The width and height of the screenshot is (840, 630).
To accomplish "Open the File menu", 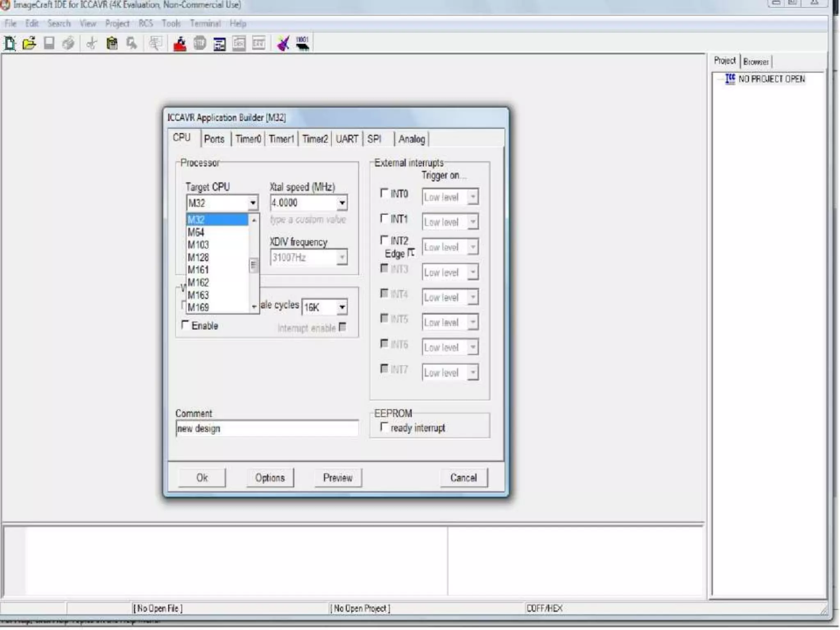I will coord(10,23).
